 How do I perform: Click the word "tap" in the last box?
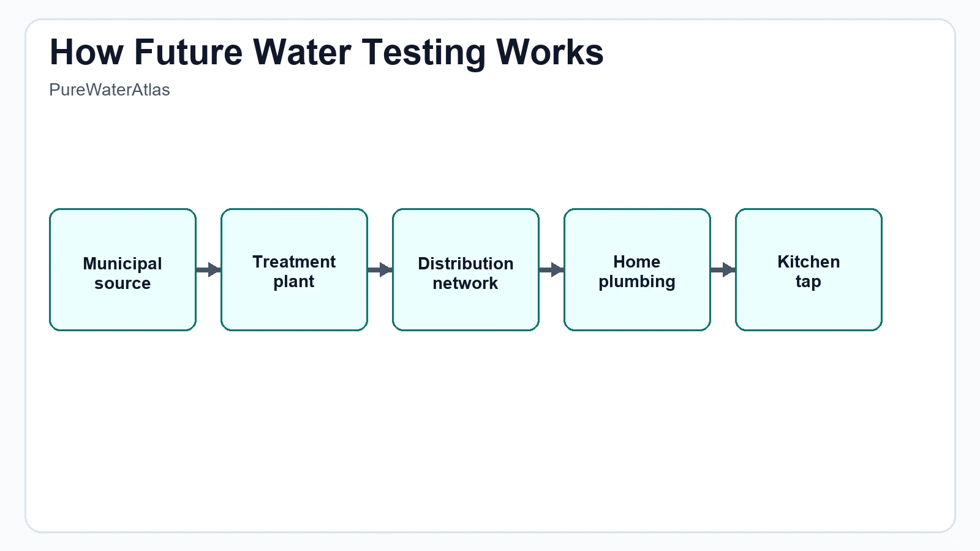point(809,282)
